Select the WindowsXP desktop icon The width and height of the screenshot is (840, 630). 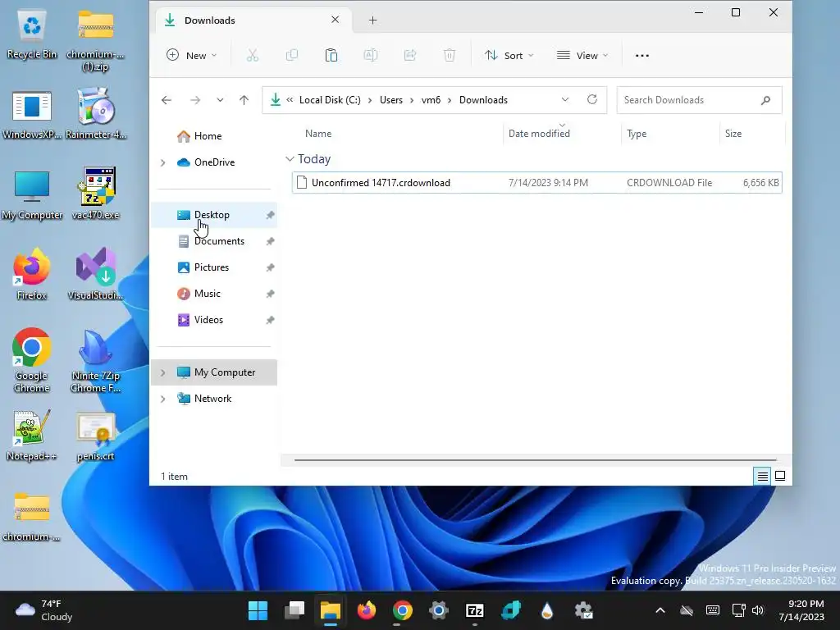[32, 115]
